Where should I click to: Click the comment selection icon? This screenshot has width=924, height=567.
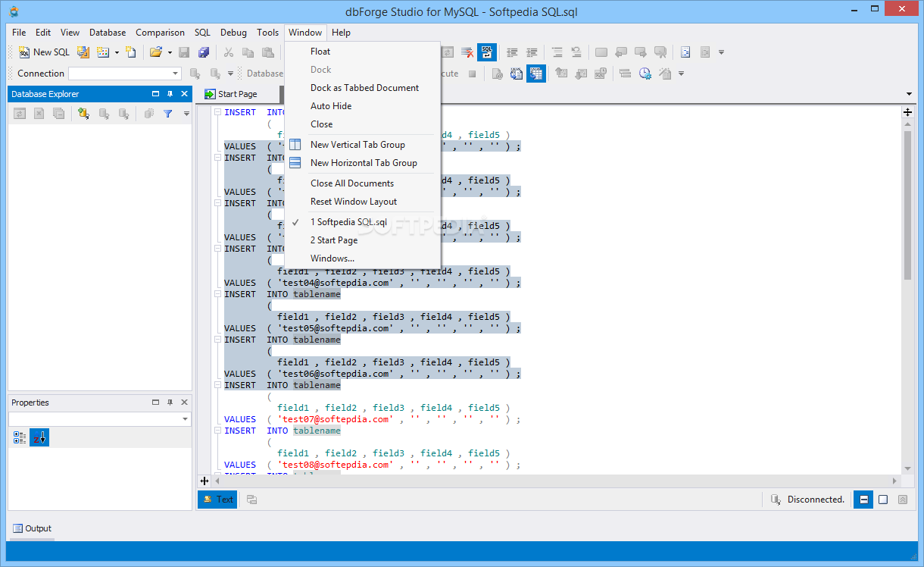point(557,52)
